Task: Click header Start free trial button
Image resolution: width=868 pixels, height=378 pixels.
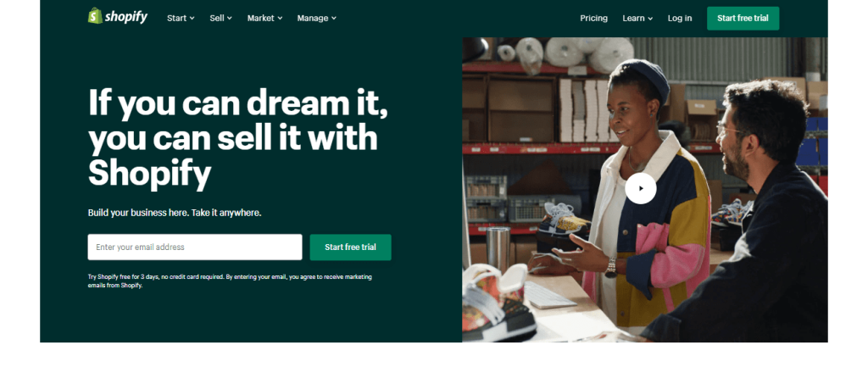Action: (x=743, y=19)
